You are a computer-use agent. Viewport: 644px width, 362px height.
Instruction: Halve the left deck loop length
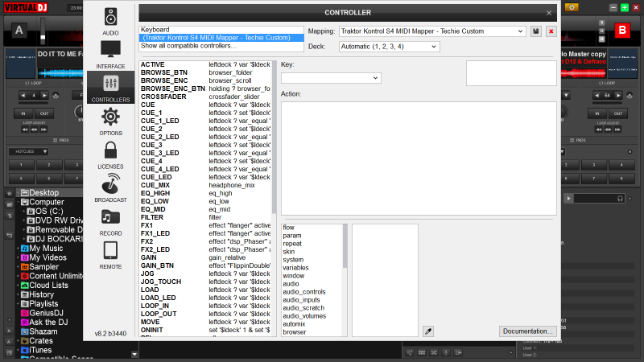pos(23,95)
